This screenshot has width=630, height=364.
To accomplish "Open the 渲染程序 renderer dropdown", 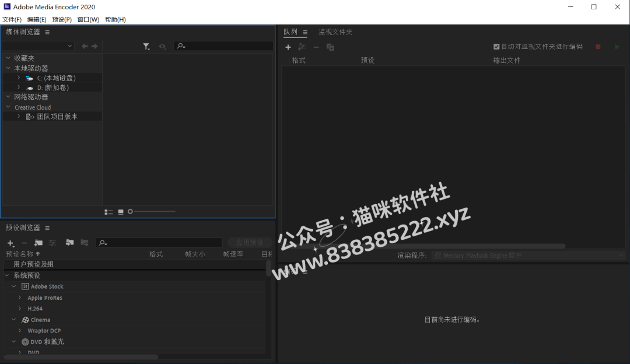I will click(x=528, y=256).
